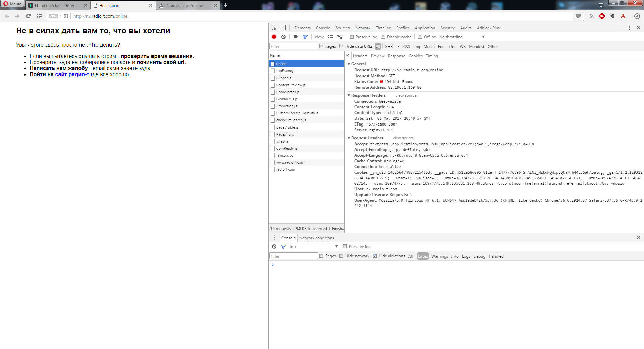Toggle the device toolbar icon
Image resolution: width=644 pixels, height=349 pixels.
(283, 28)
